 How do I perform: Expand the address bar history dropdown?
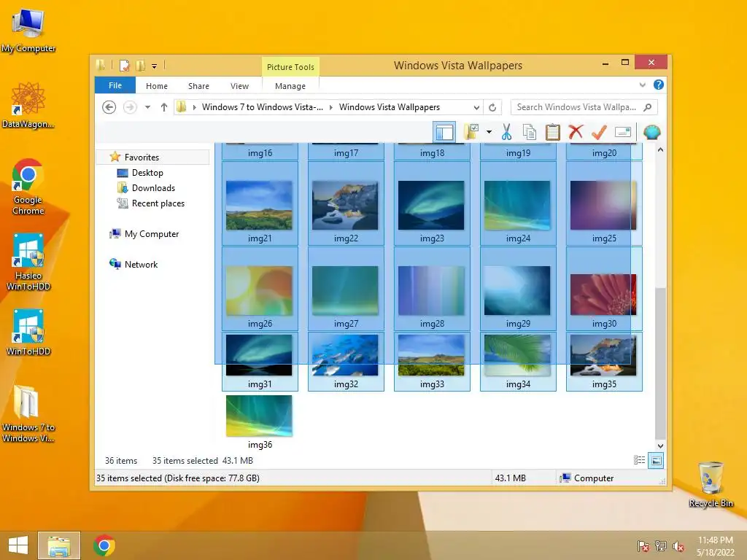(476, 107)
